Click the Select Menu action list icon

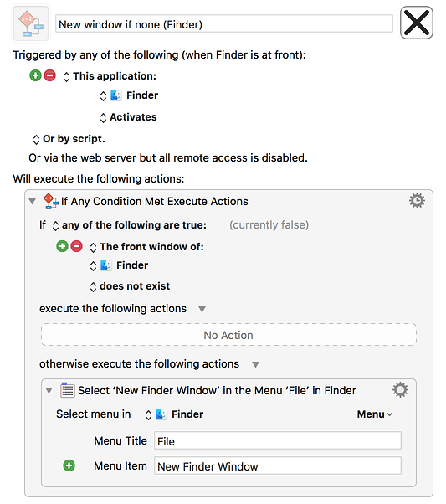coord(68,390)
